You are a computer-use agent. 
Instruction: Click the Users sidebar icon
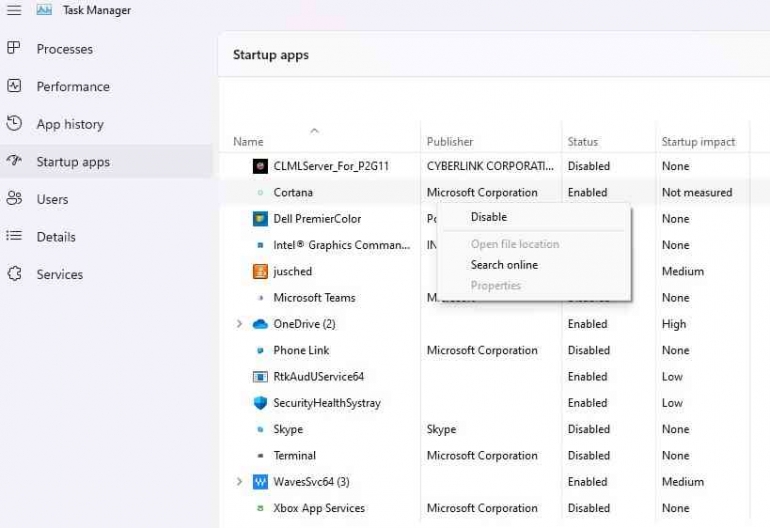(14, 199)
